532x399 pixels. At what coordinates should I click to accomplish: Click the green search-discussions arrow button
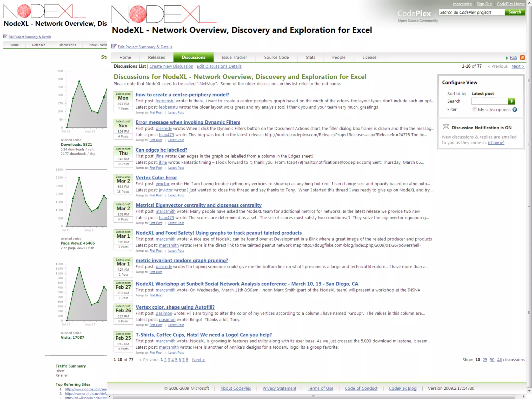click(x=511, y=101)
